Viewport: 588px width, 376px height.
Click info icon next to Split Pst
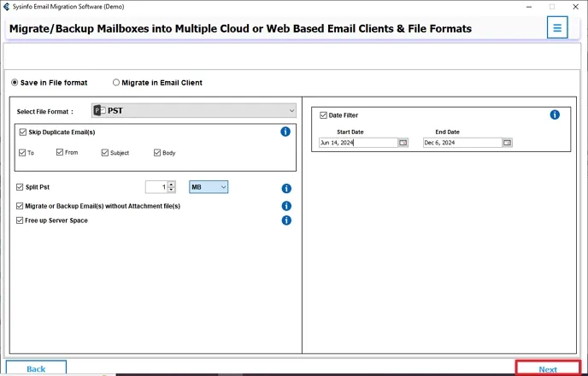tap(286, 188)
